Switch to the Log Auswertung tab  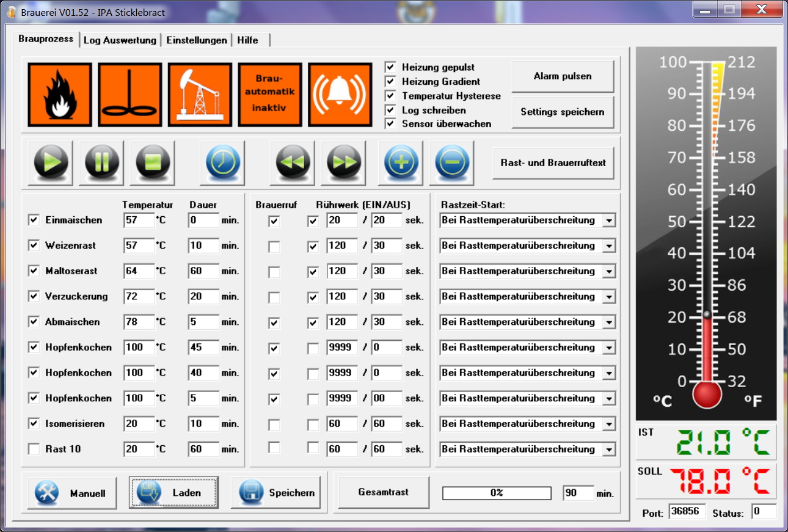click(120, 40)
